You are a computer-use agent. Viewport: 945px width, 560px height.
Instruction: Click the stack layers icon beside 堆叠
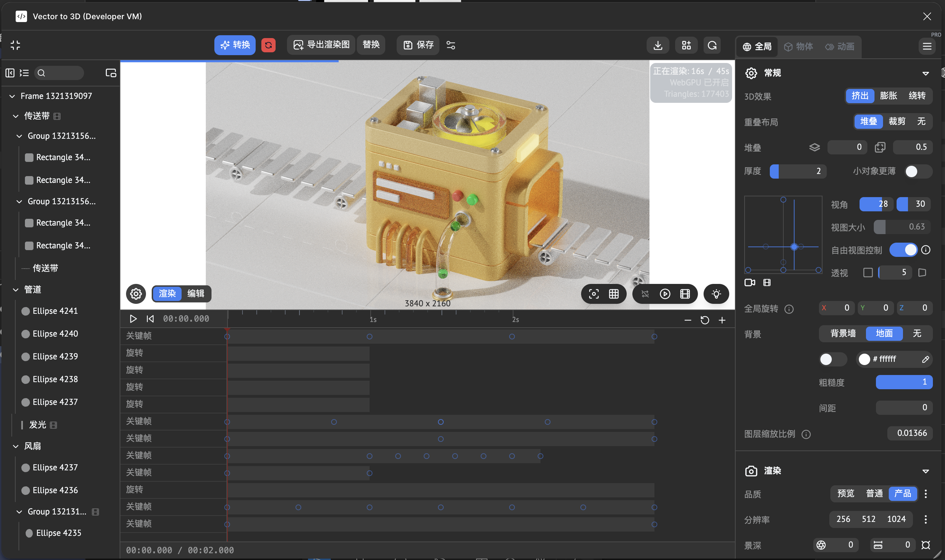[814, 147]
